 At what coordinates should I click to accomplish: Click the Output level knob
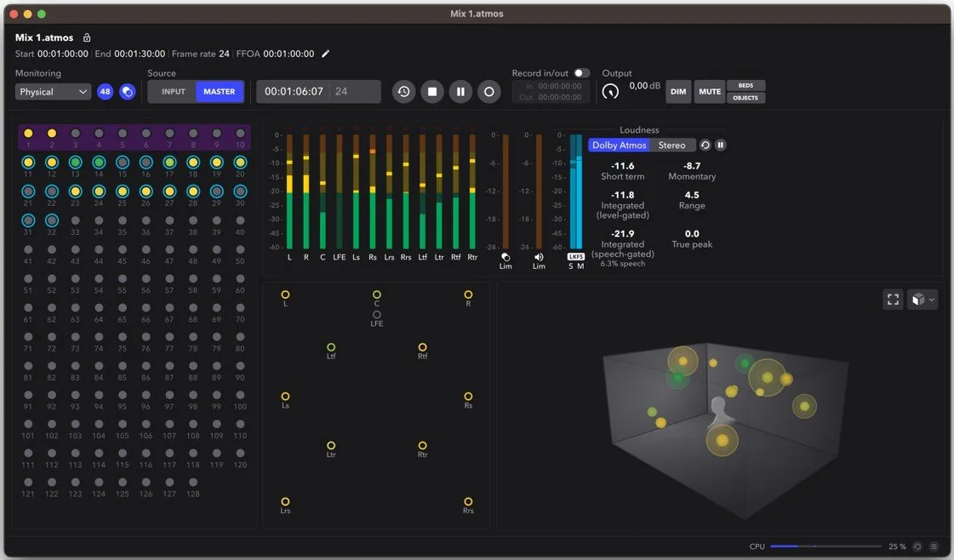click(x=610, y=92)
